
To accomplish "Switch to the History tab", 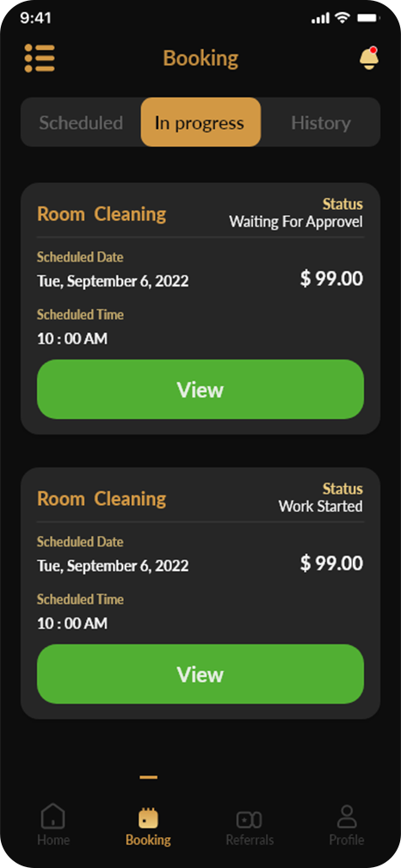I will click(321, 122).
